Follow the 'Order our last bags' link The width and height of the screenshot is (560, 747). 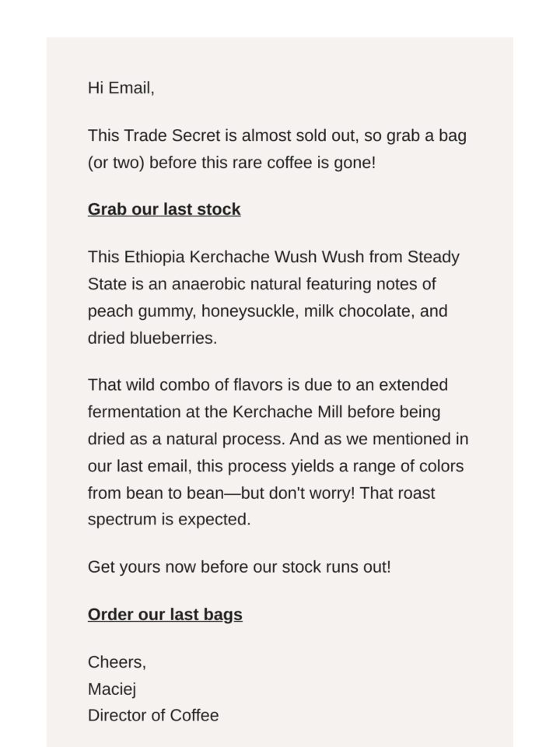(165, 614)
